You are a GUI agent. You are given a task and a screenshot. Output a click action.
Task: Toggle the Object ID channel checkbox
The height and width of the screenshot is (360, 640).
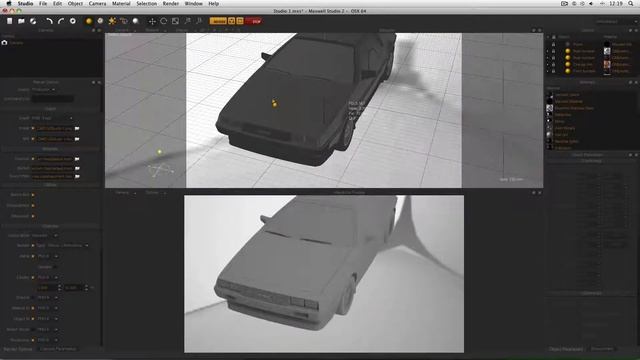click(33, 319)
